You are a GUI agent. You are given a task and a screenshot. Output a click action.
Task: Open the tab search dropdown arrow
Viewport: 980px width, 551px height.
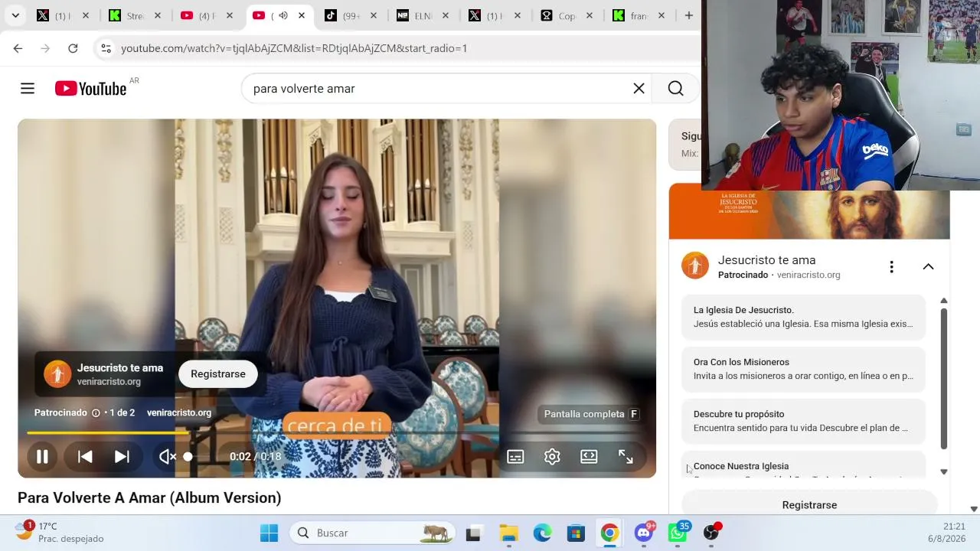tap(15, 15)
